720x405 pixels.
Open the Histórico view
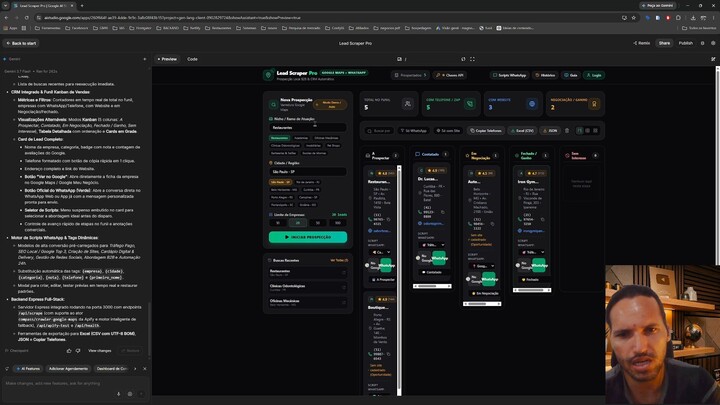(545, 75)
